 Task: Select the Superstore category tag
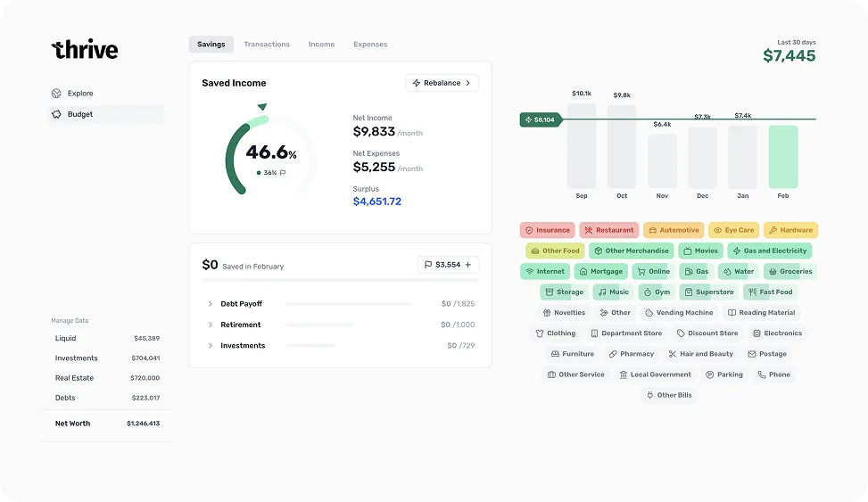(709, 292)
